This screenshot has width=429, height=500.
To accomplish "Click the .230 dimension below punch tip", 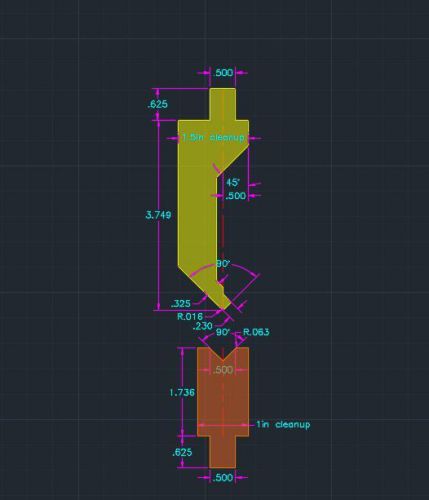I will tap(203, 326).
